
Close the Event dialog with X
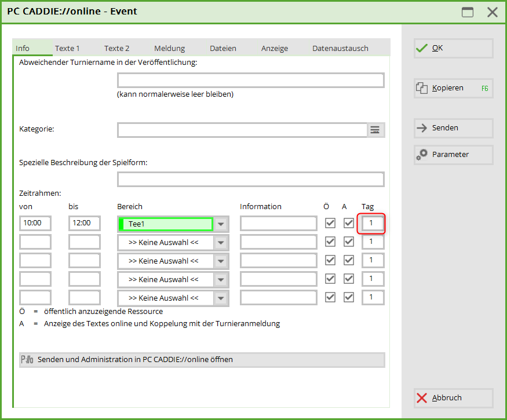(x=492, y=12)
